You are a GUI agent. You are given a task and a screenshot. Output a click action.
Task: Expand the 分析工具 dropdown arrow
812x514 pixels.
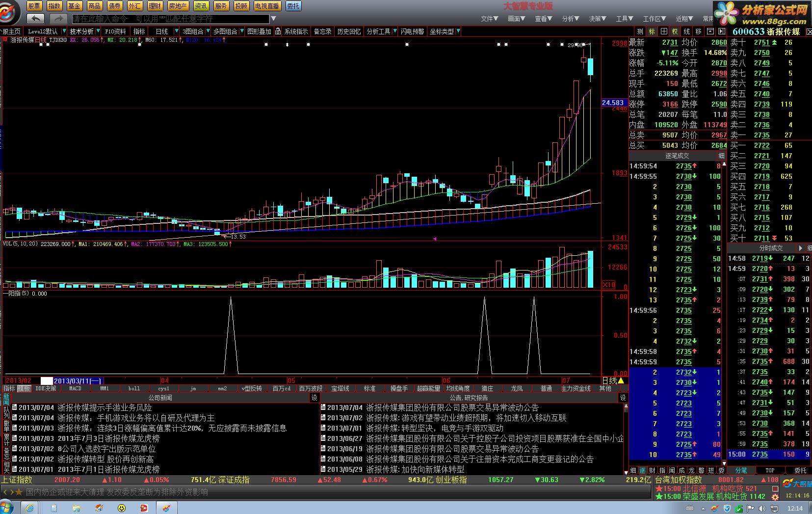[395, 31]
